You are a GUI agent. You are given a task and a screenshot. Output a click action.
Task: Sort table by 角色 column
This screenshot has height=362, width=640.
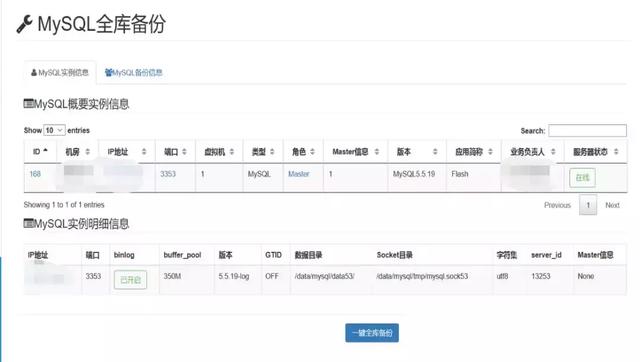[x=303, y=152]
